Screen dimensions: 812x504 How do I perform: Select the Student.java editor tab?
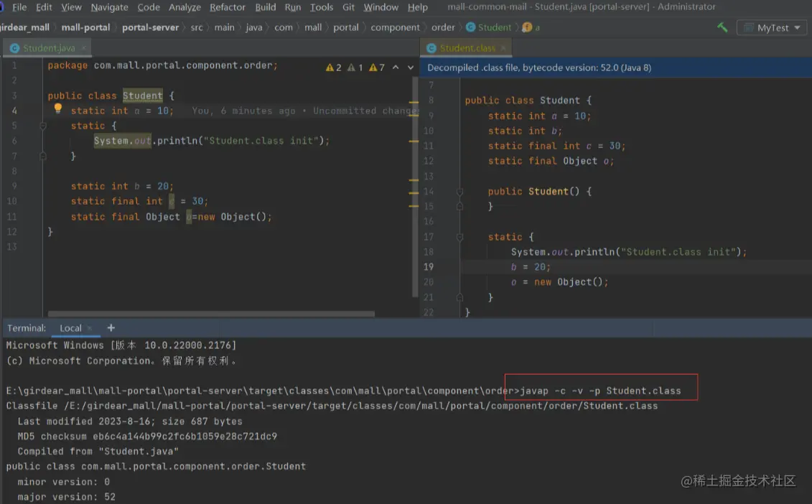pos(49,48)
